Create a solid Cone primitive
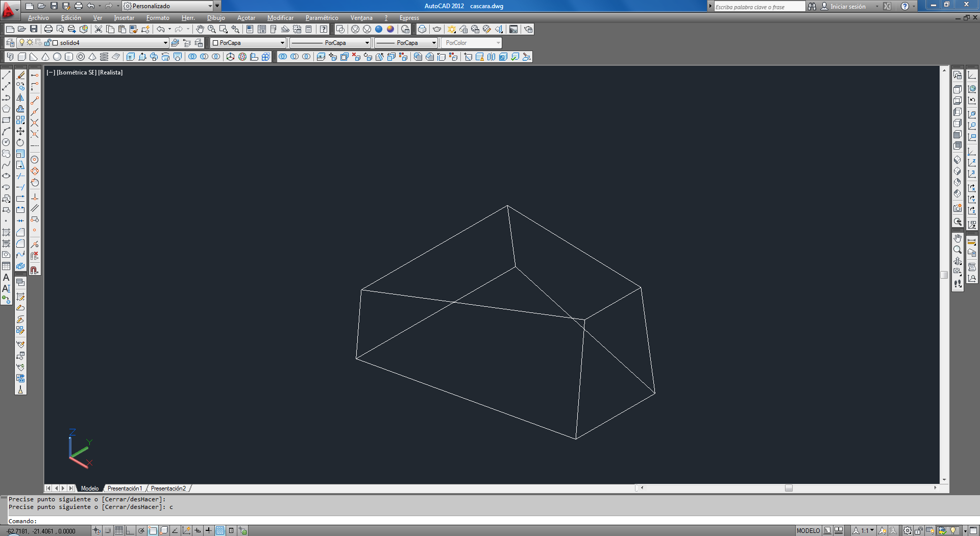The height and width of the screenshot is (536, 980). pyautogui.click(x=45, y=57)
